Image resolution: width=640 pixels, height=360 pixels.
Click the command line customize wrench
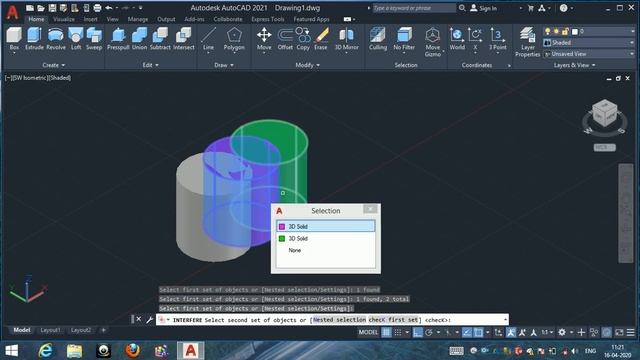click(149, 319)
